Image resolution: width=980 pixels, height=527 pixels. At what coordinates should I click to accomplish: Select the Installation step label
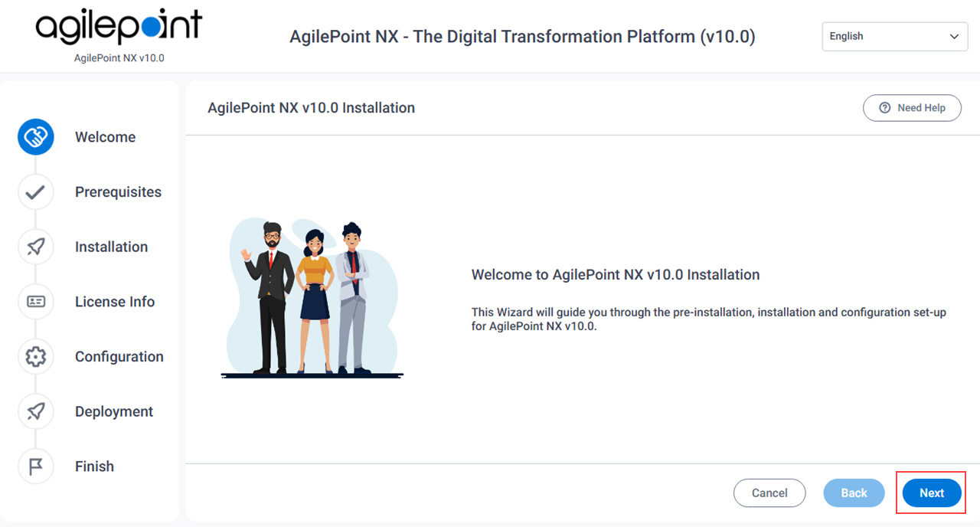(111, 247)
